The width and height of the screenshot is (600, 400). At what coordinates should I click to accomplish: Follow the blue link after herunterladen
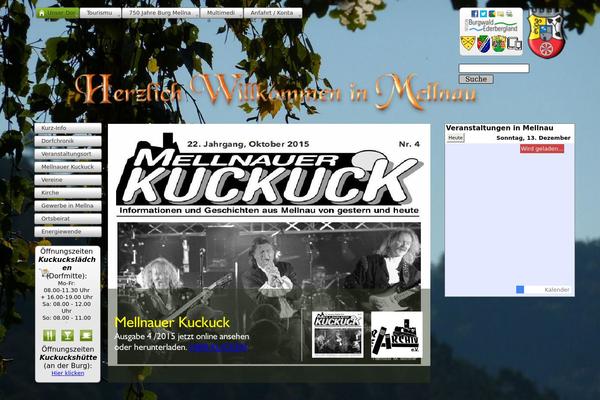pyautogui.click(x=218, y=348)
